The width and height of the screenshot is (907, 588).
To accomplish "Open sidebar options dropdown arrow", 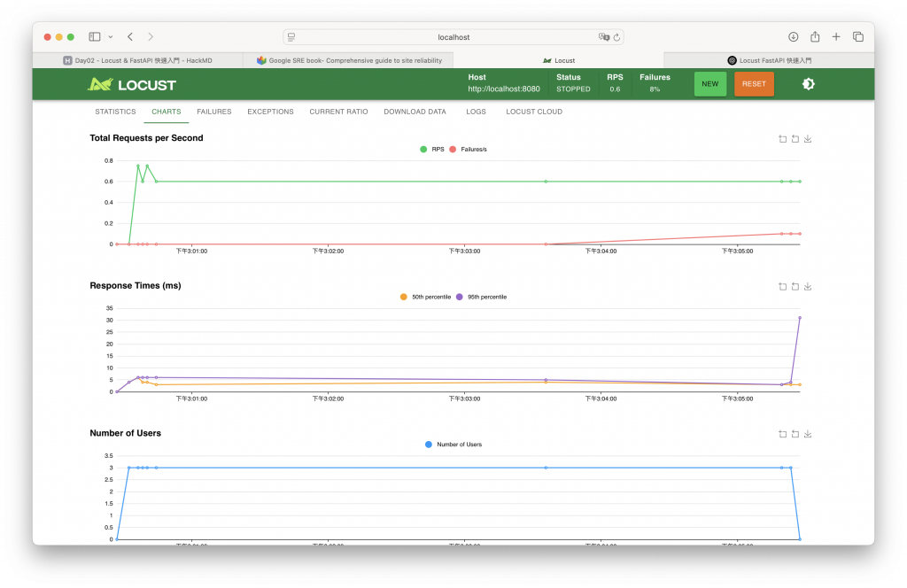I will coord(111,37).
